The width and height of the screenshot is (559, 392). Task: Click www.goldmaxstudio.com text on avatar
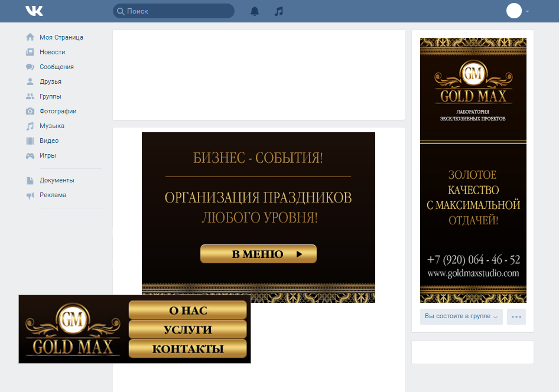pos(473,273)
